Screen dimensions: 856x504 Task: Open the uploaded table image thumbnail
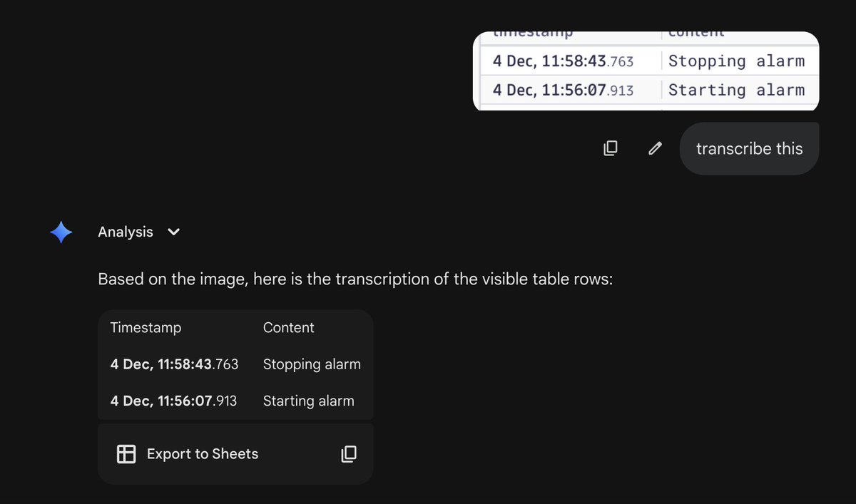(646, 71)
